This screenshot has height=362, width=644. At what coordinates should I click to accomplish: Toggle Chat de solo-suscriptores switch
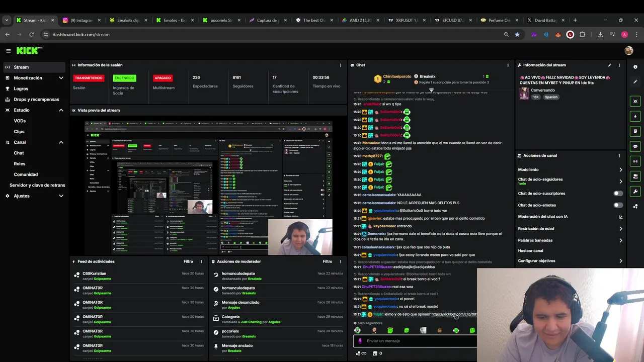618,194
